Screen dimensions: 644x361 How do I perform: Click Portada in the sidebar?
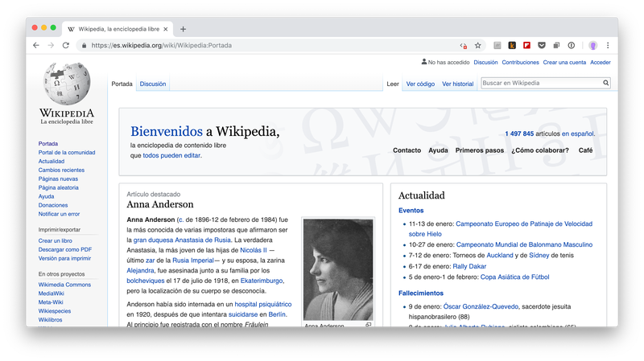tap(48, 144)
